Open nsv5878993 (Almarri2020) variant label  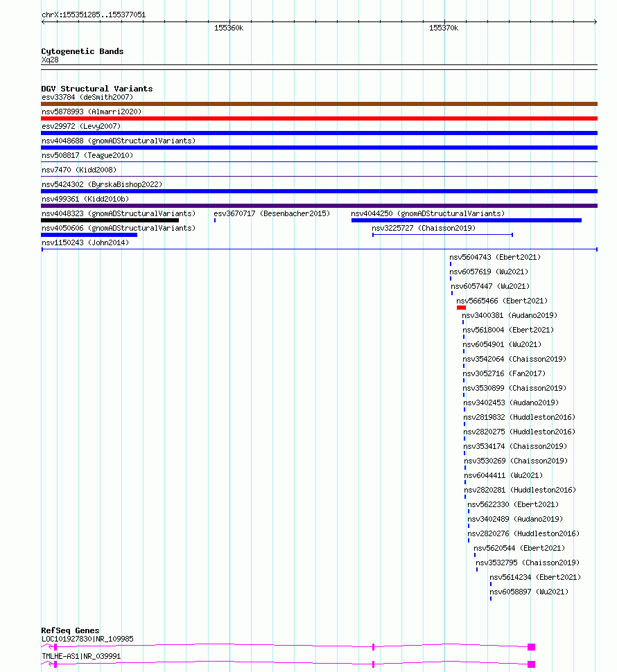(92, 112)
